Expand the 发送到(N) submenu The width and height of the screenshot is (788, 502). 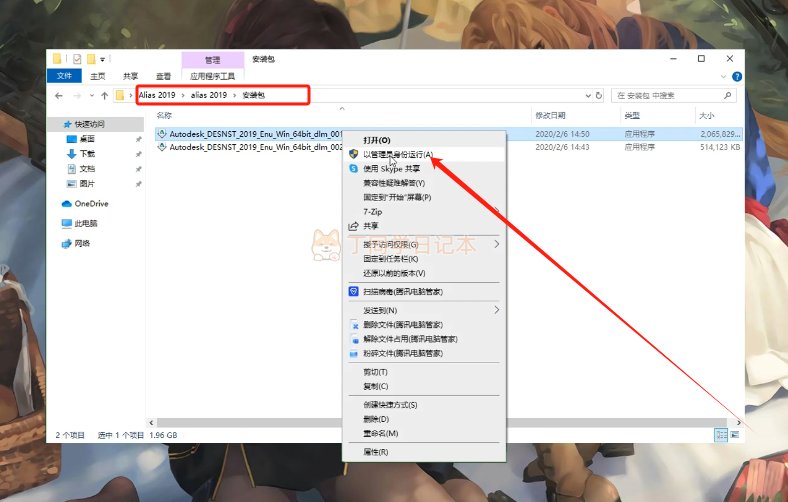(425, 310)
